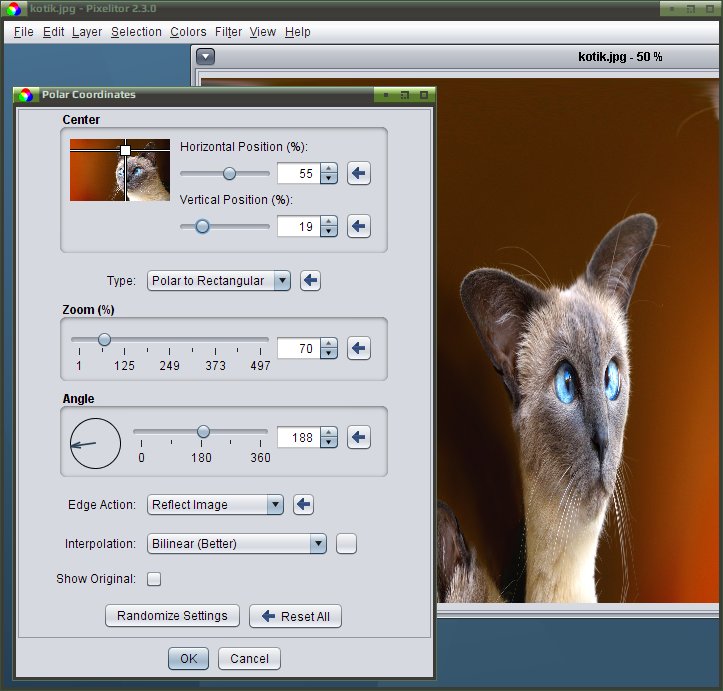
Task: Click the Polar Coordinates dialog icon
Action: coord(26,95)
